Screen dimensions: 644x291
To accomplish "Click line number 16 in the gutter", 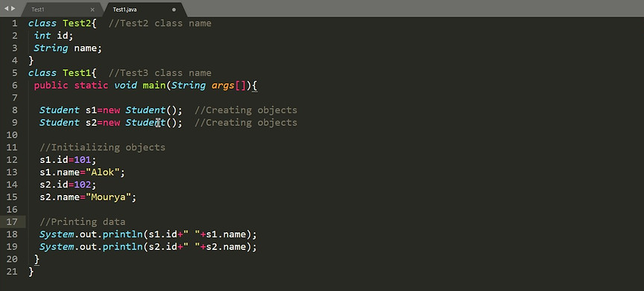I will pyautogui.click(x=13, y=209).
